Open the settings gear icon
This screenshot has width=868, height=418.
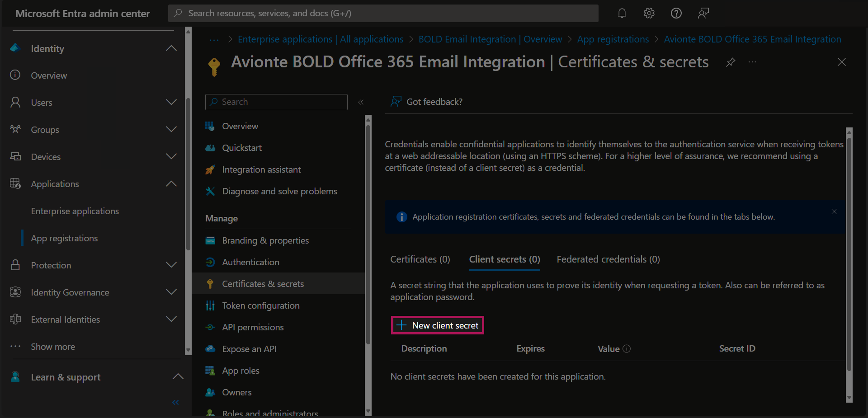tap(649, 13)
